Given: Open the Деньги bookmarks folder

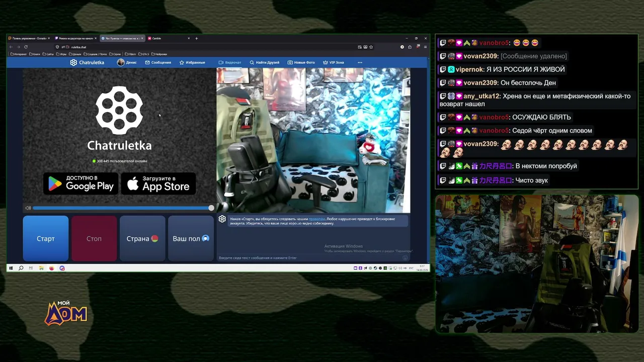Looking at the screenshot, I should coord(75,54).
